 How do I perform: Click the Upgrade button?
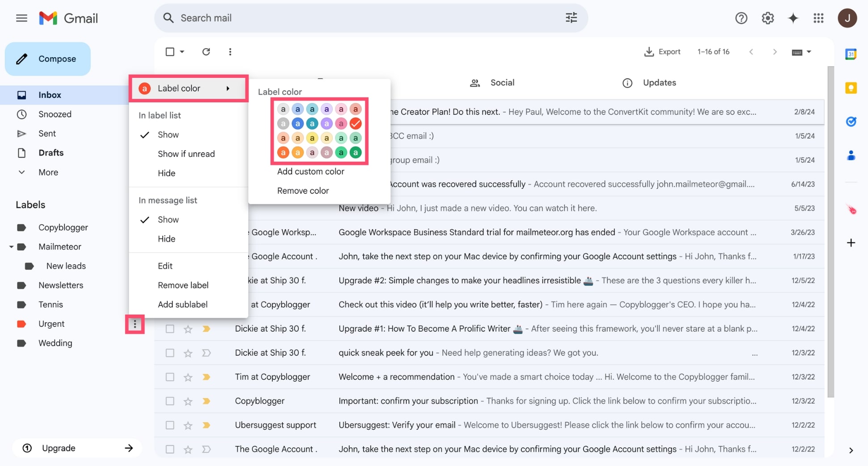pos(77,448)
